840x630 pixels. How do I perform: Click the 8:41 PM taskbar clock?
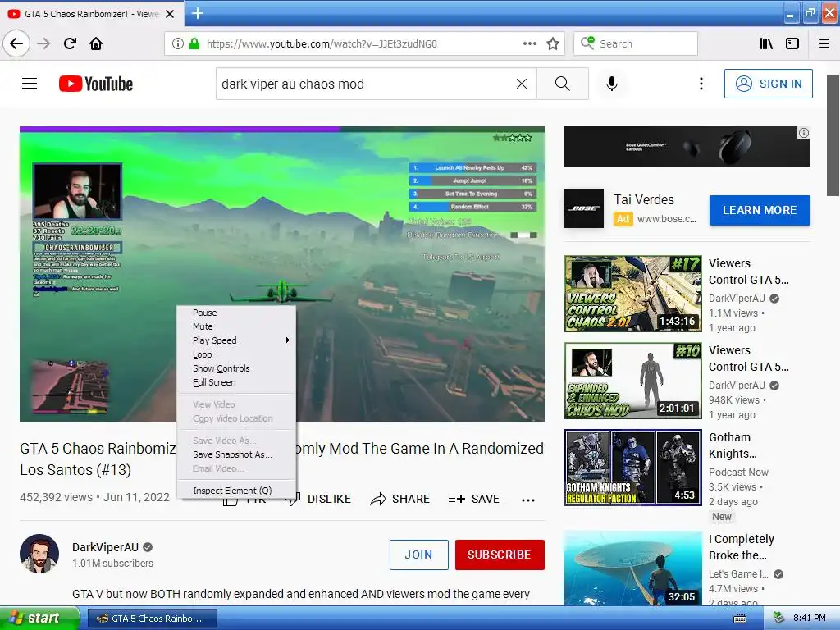809,619
